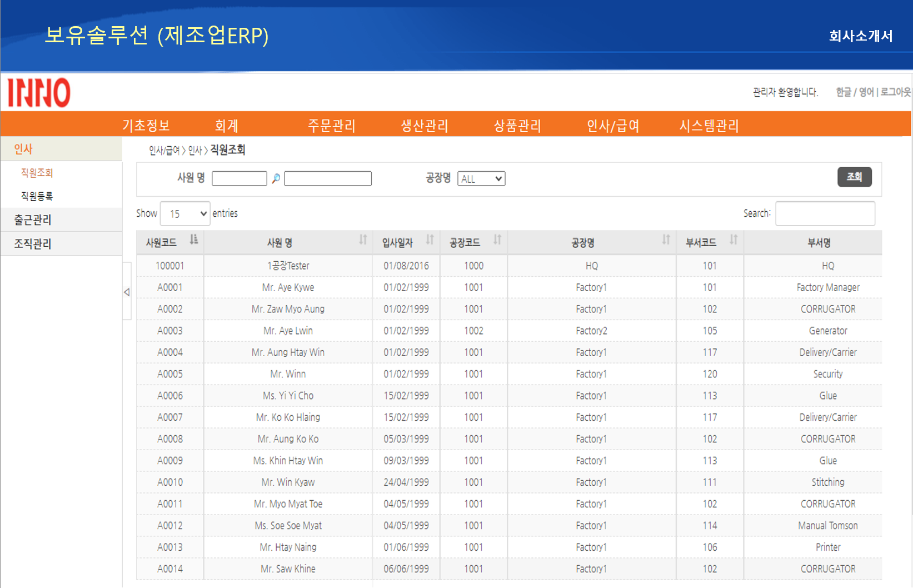Open the 기초정보 top menu
Screen dimensions: 913x588
pyautogui.click(x=146, y=126)
